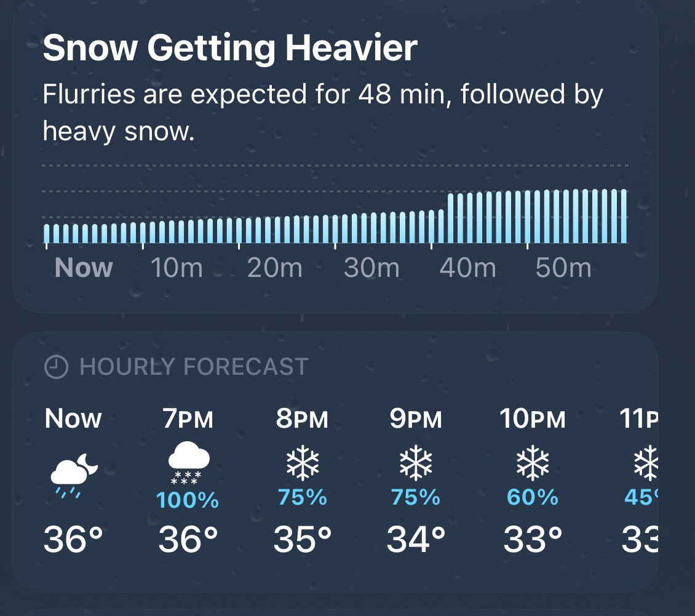Click the 10m marker on precipitation chart

tap(177, 268)
